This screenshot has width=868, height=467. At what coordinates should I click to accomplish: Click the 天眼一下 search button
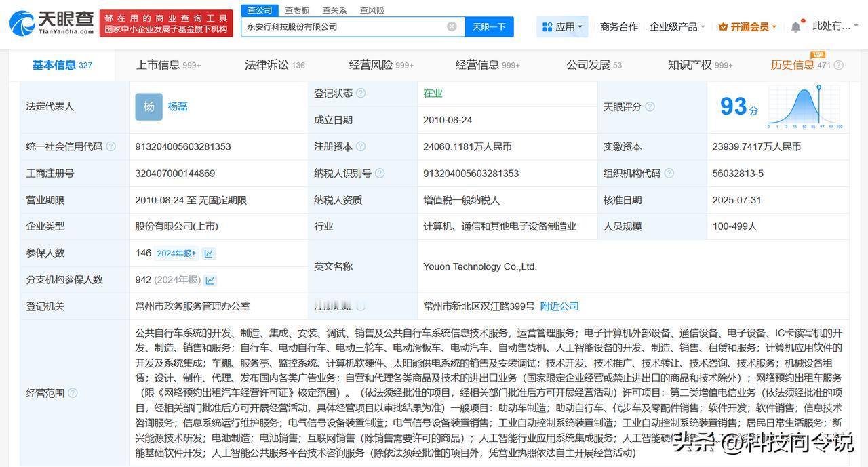click(490, 26)
